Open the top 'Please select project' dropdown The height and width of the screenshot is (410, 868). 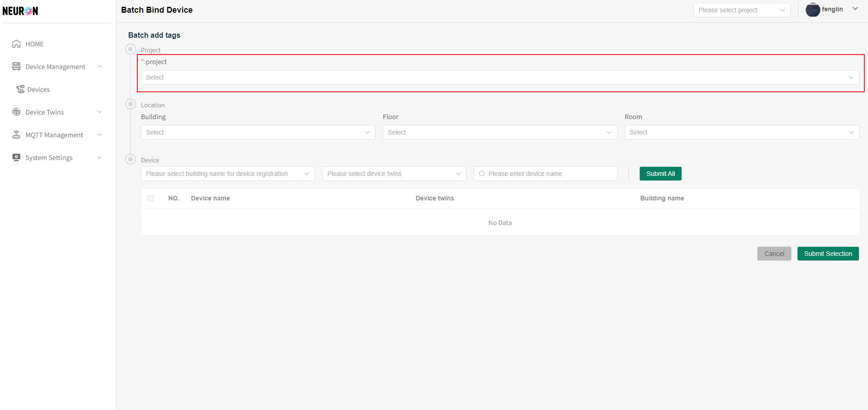click(742, 10)
